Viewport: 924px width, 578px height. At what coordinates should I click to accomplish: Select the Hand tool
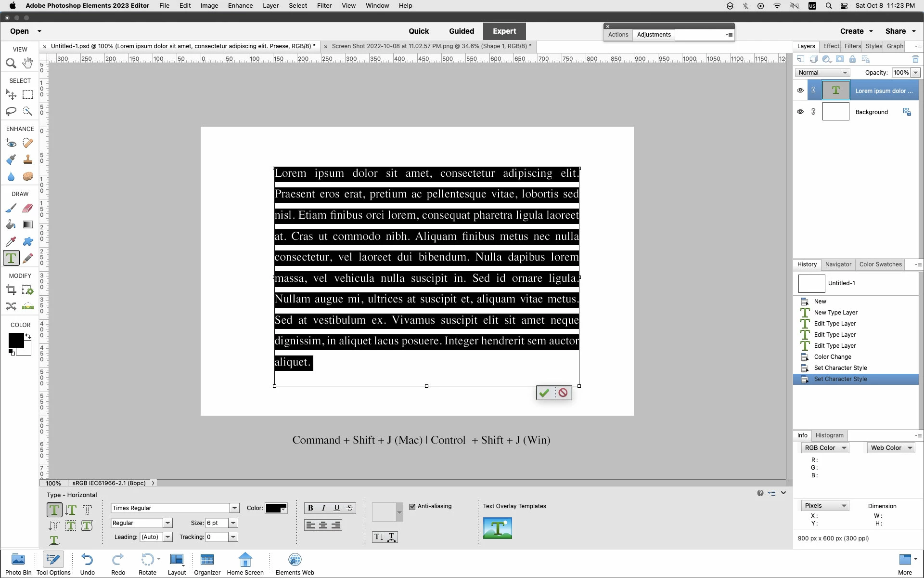point(27,63)
